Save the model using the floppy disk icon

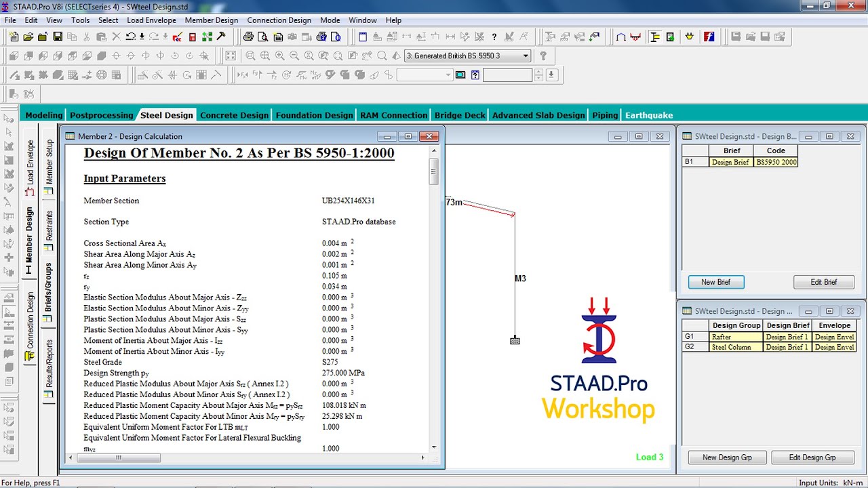58,37
